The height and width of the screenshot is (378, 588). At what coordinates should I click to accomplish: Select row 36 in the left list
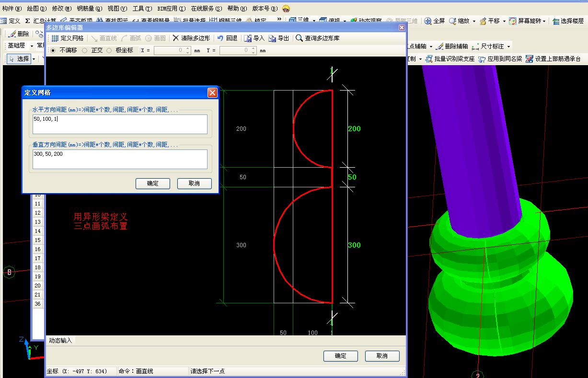click(x=37, y=304)
